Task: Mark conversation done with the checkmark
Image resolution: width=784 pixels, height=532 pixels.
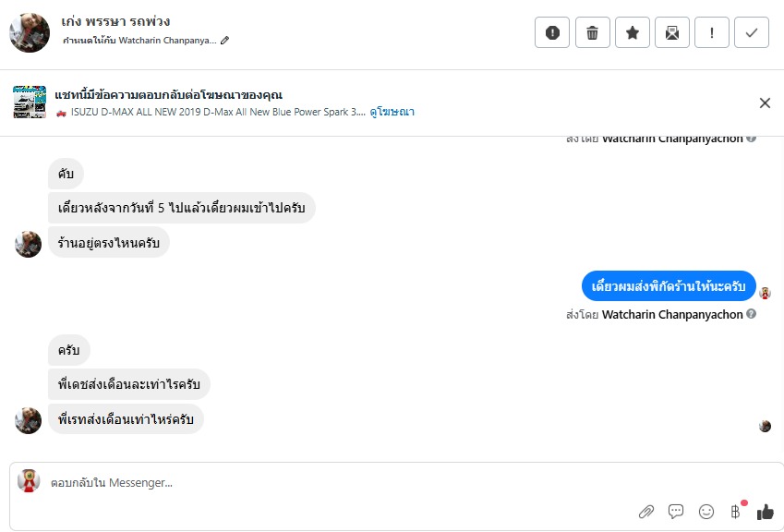Action: (752, 32)
